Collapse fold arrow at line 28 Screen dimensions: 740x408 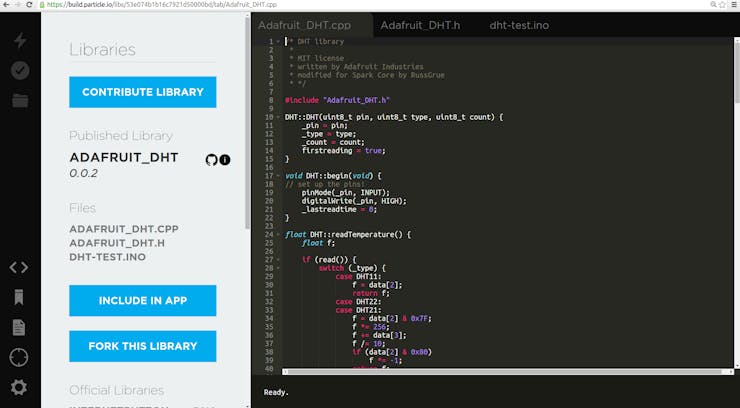point(278,268)
